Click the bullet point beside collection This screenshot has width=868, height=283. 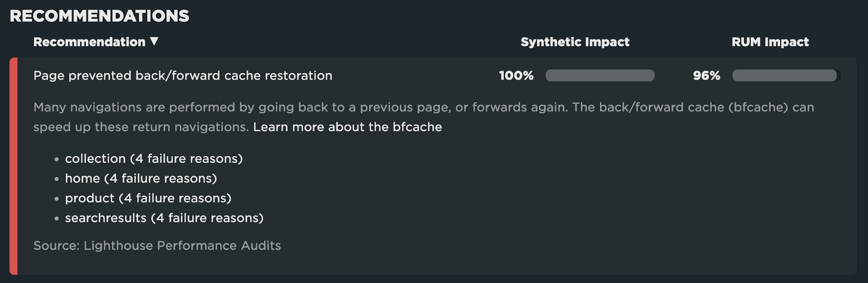56,159
